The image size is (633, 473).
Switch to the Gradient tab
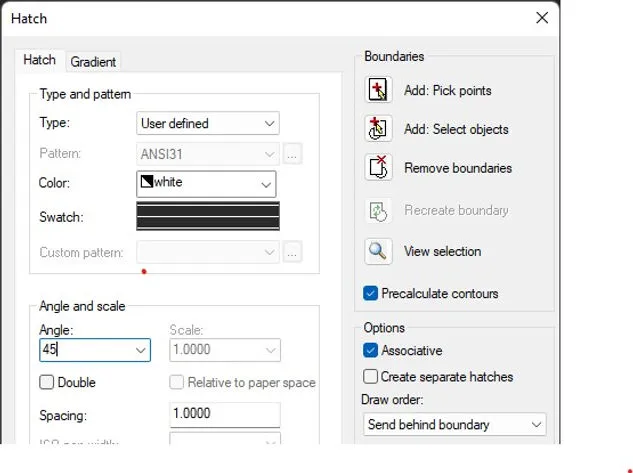(93, 62)
